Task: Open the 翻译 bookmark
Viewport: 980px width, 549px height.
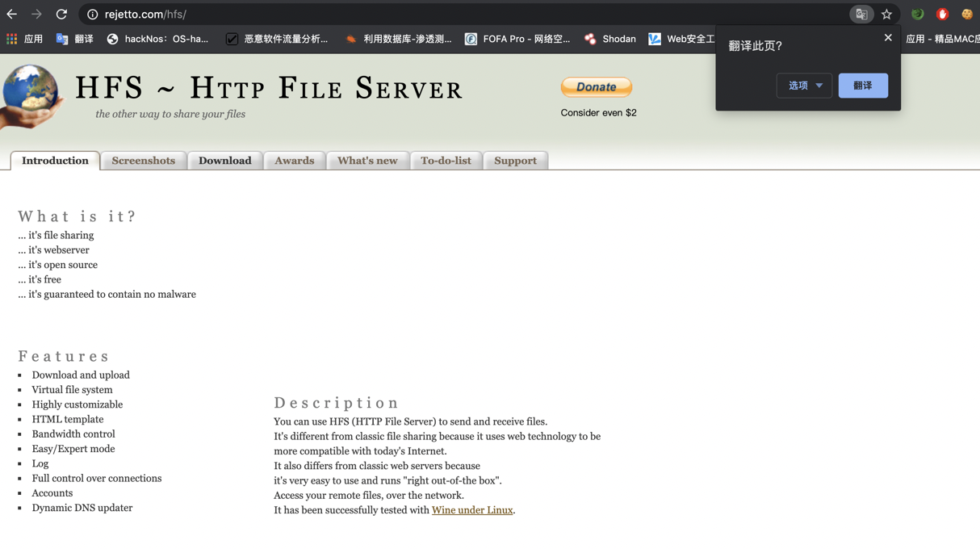Action: click(74, 39)
